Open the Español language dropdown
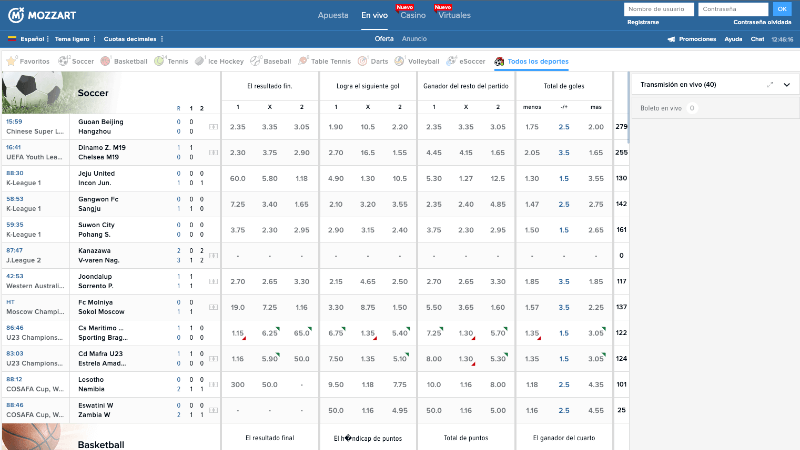Screen dimensions: 800x450 coord(34,39)
